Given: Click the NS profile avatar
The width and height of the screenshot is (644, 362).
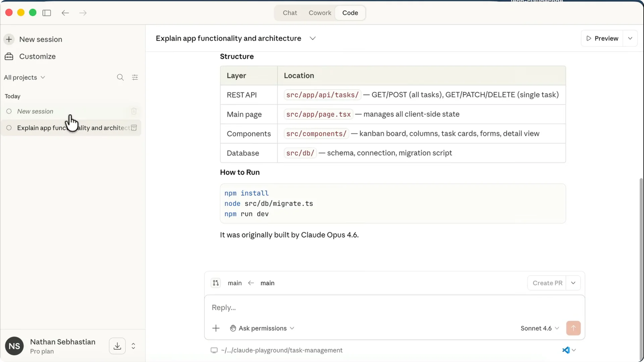Looking at the screenshot, I should click(14, 346).
